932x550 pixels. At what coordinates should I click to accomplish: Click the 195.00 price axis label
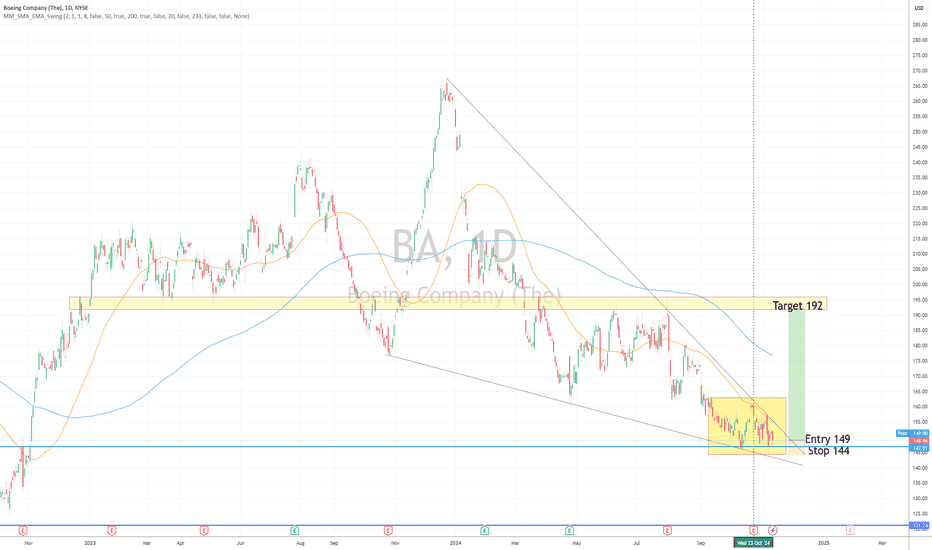920,300
